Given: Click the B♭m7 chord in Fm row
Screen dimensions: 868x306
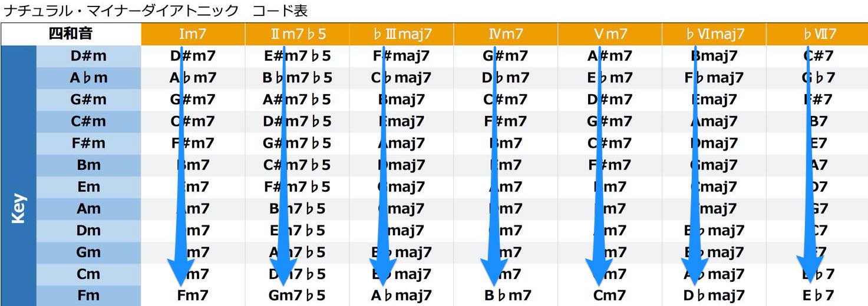Looking at the screenshot, I should [x=506, y=295].
